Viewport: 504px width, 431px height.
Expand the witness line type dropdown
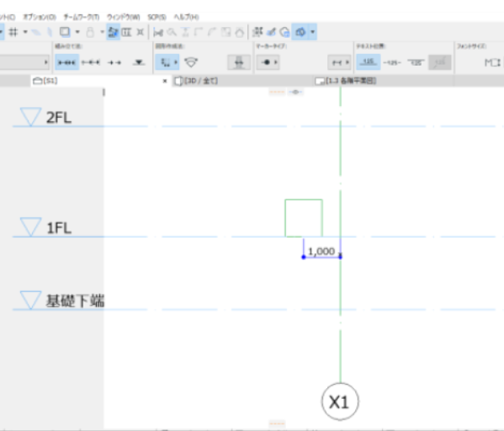click(339, 62)
